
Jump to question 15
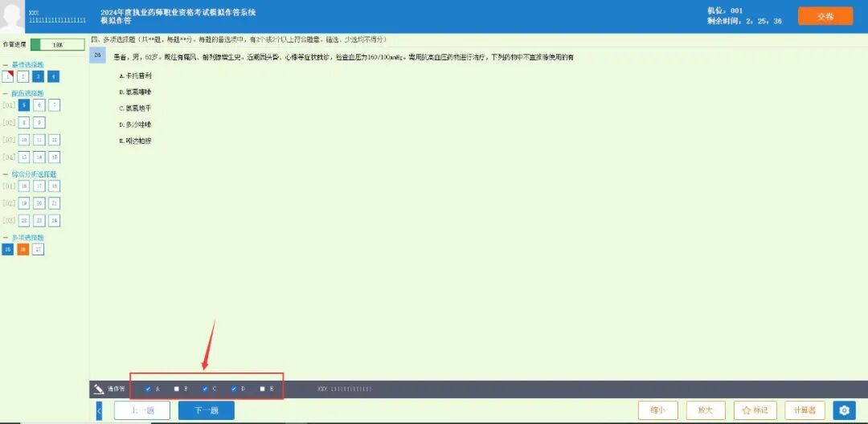(55, 157)
